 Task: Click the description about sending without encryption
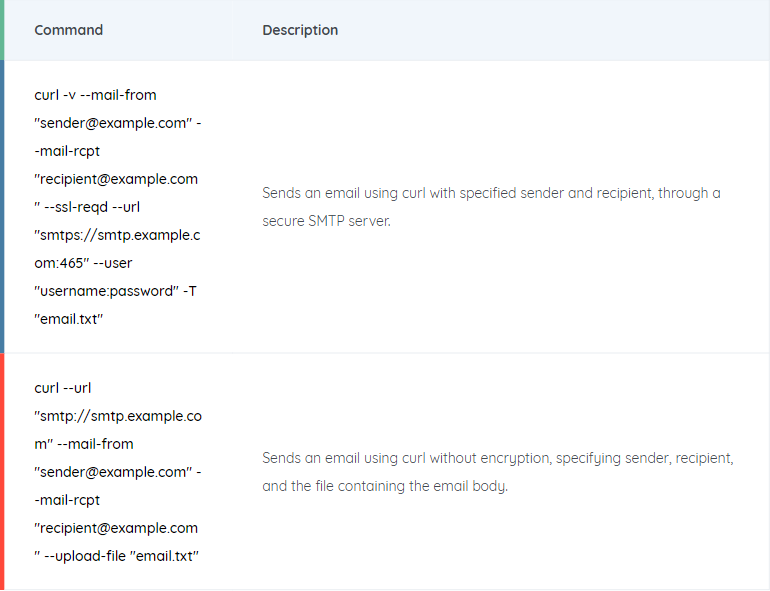point(498,472)
